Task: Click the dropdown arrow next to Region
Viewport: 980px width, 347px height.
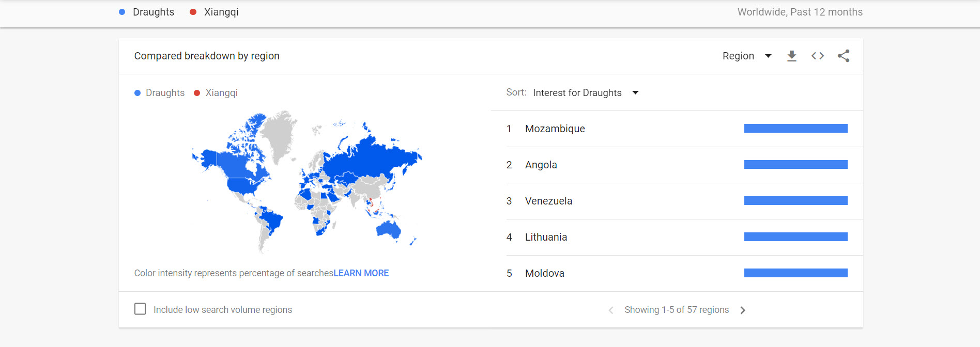Action: click(x=768, y=56)
